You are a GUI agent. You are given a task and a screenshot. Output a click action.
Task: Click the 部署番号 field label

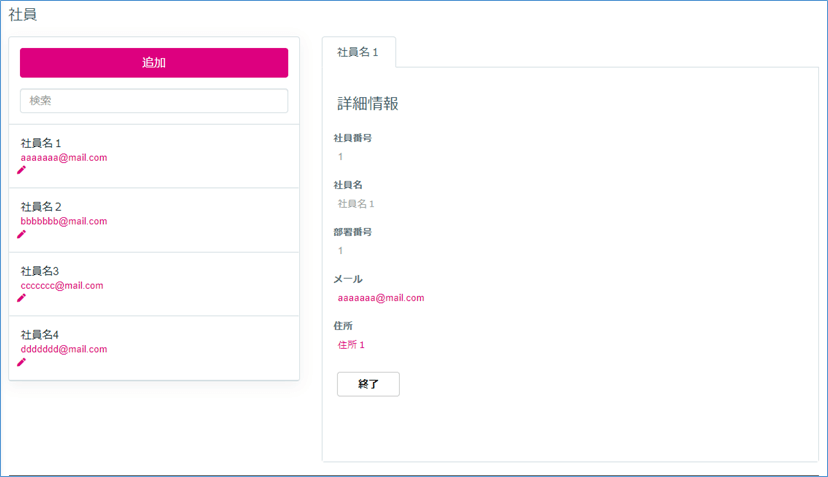point(353,232)
